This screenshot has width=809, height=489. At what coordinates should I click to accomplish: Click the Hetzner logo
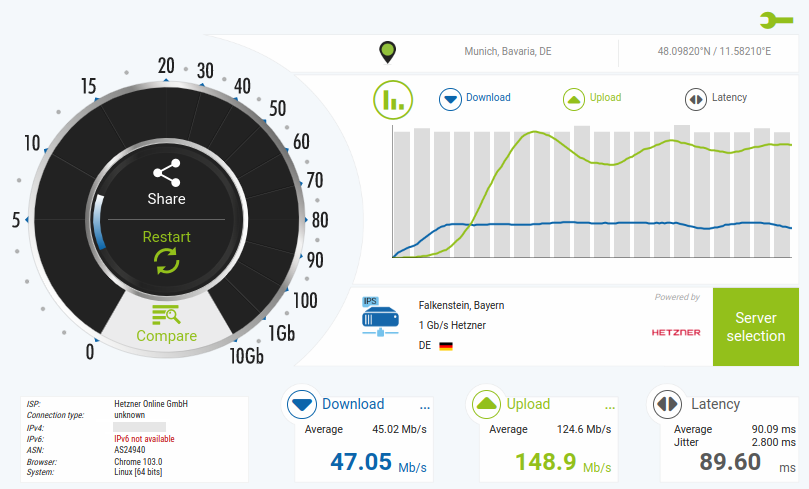point(676,332)
